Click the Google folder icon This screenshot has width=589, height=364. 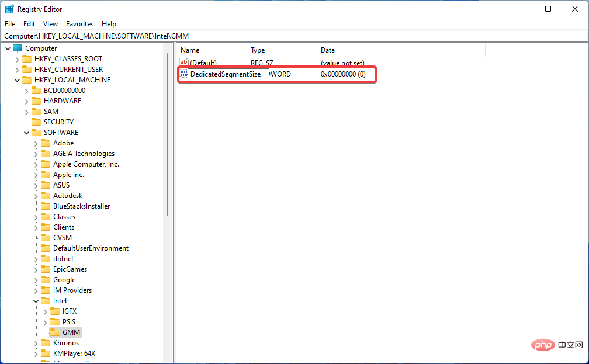coord(46,280)
